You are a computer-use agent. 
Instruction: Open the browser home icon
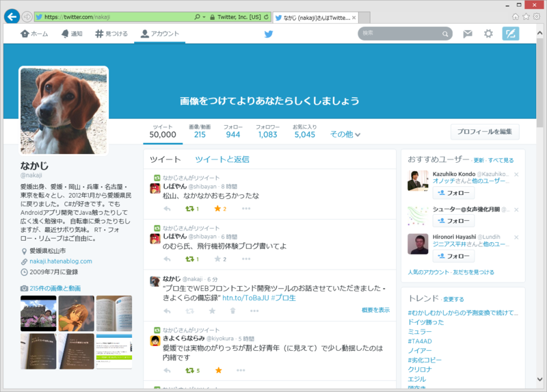coord(516,16)
